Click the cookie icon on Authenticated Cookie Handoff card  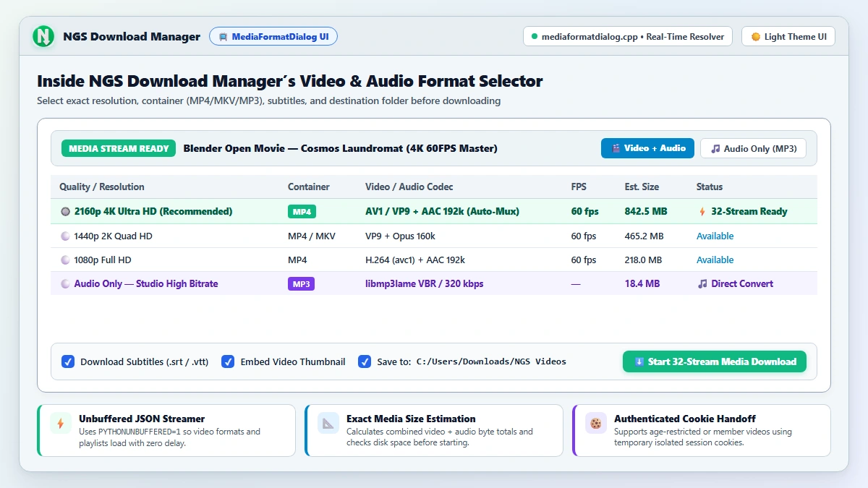596,423
